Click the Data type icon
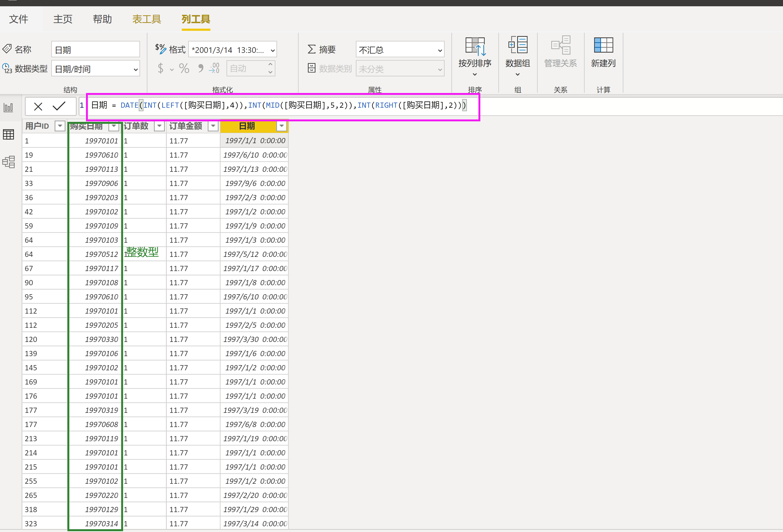Viewport: 783px width, 532px height. coord(7,68)
